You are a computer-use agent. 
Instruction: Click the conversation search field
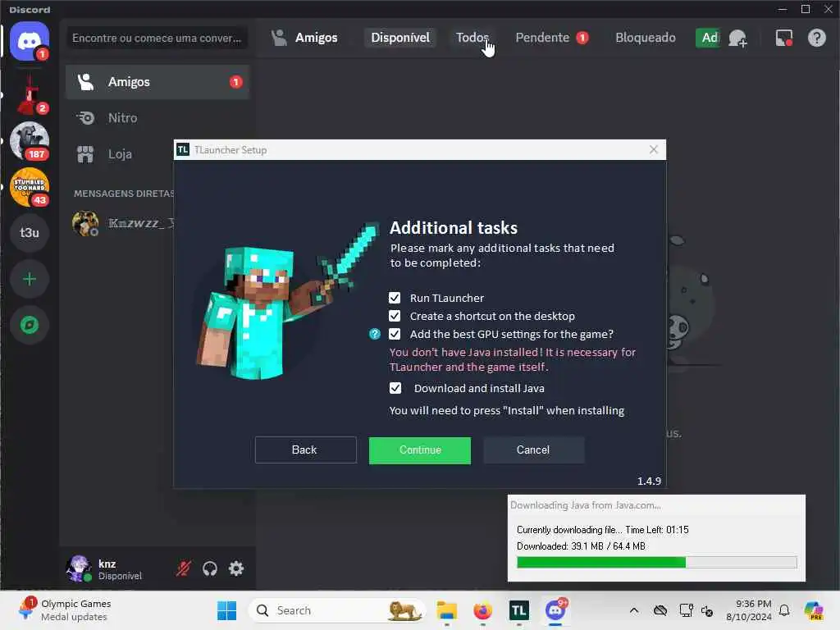click(157, 38)
